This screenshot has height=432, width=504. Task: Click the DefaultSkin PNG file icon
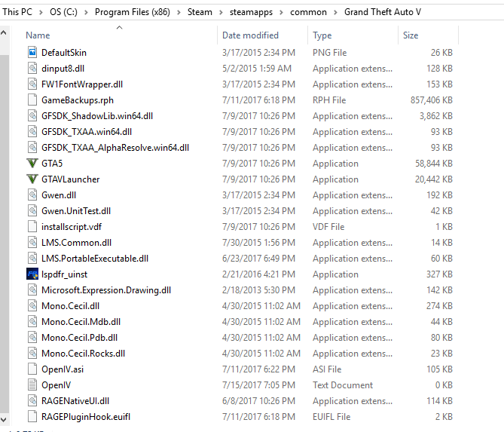tap(32, 53)
